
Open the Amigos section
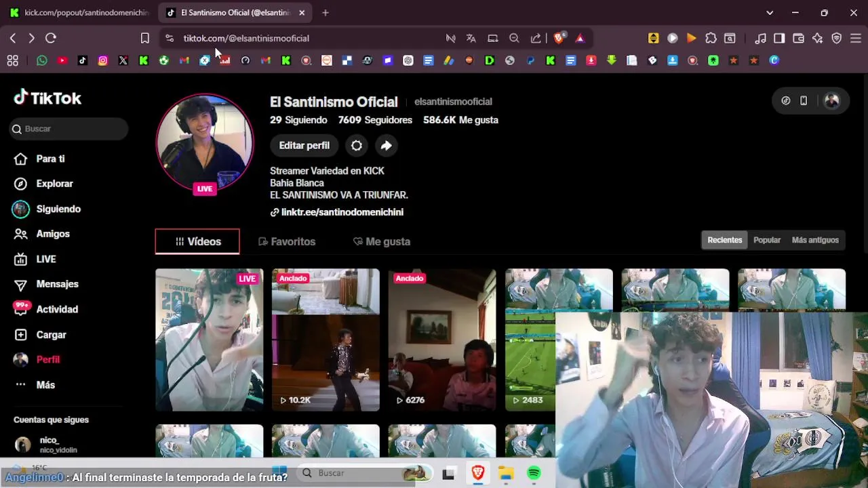tap(53, 234)
